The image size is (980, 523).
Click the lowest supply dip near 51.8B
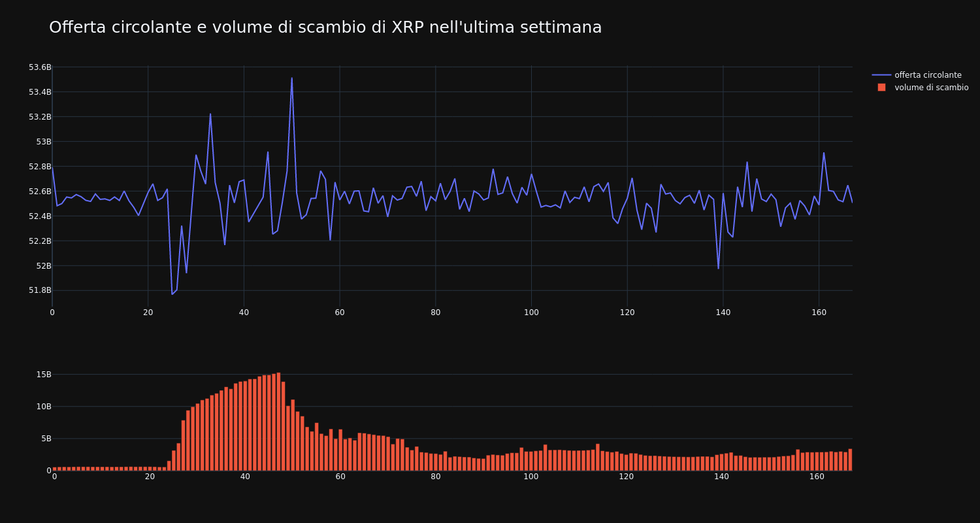coord(172,294)
